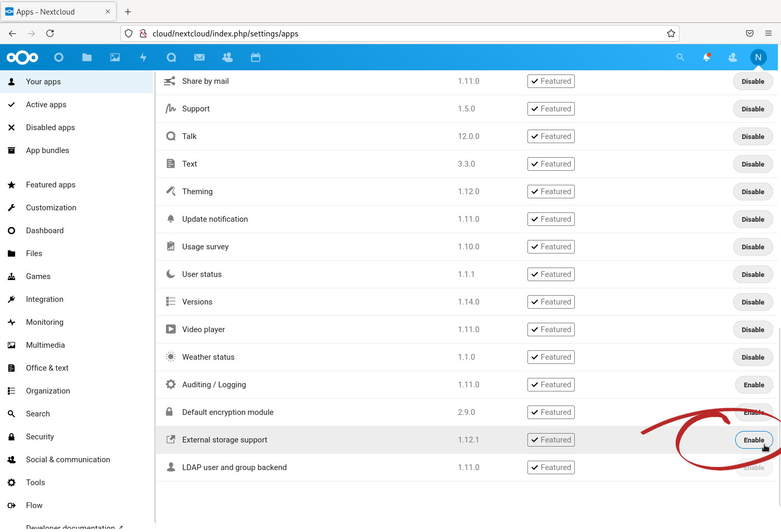Viewport: 781px width, 532px height.
Task: Disable the Support app
Action: 753,109
